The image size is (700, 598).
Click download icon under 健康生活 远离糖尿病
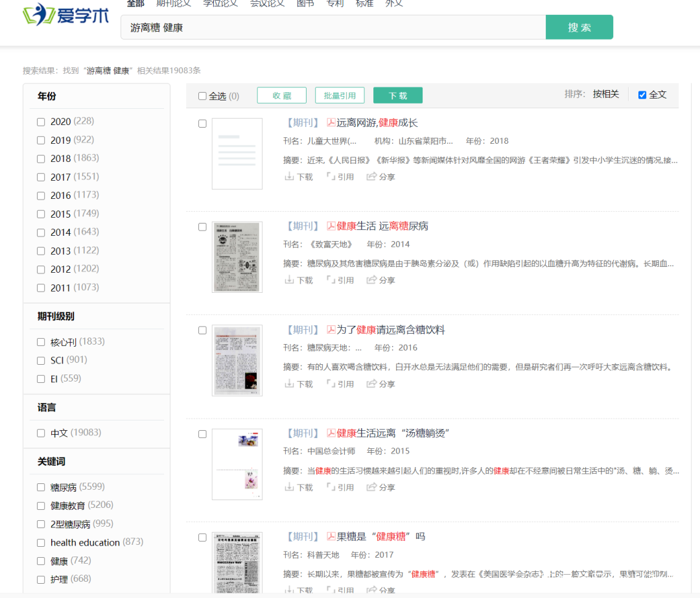click(289, 281)
